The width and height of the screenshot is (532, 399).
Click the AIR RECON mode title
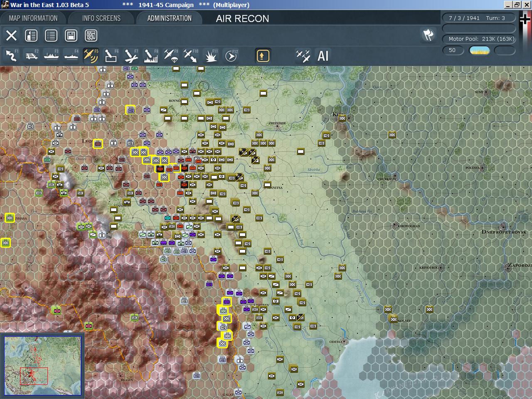(242, 19)
